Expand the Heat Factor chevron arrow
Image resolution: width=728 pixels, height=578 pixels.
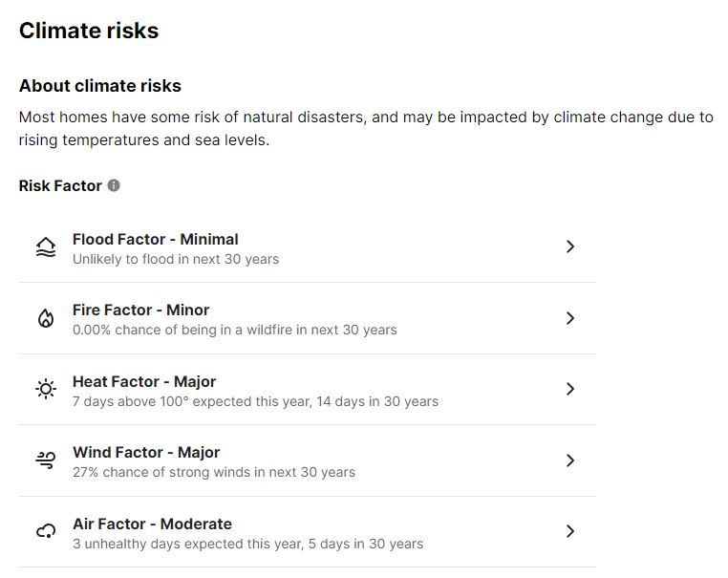[x=570, y=389]
